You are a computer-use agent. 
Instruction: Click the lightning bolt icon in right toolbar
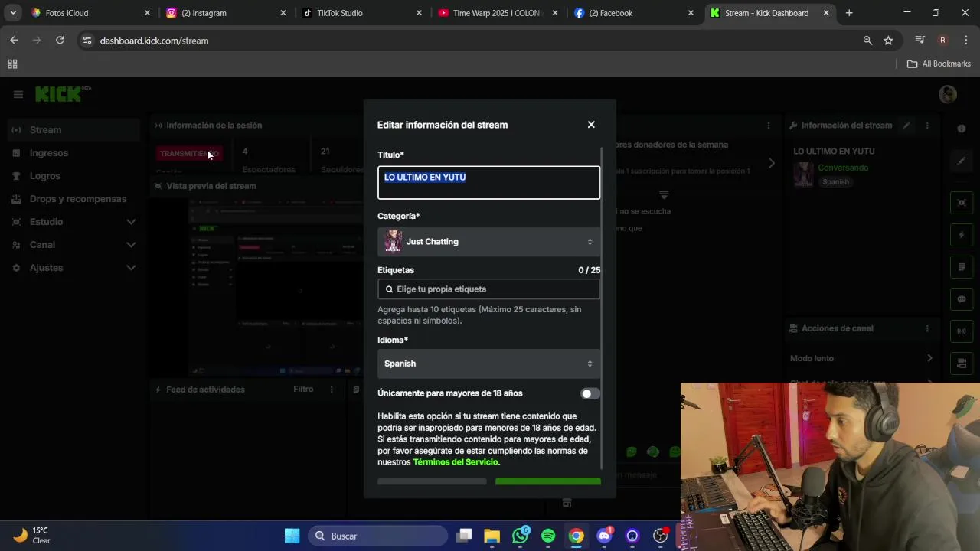coord(962,234)
